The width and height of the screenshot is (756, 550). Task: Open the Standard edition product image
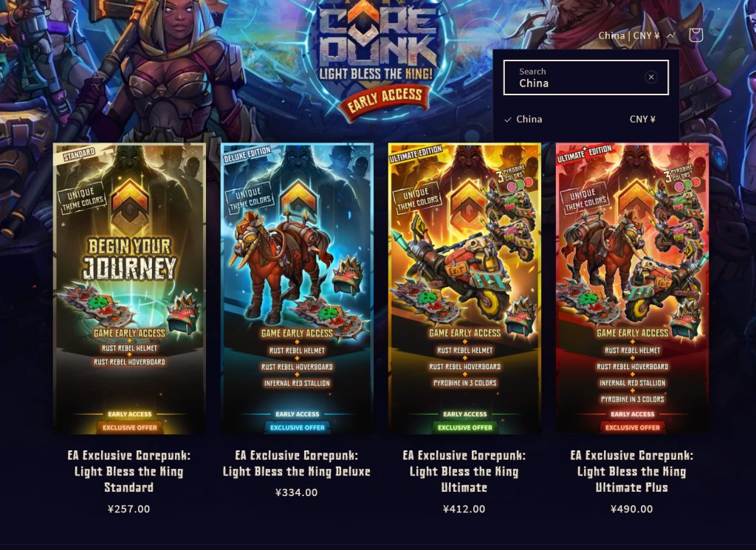pyautogui.click(x=129, y=289)
